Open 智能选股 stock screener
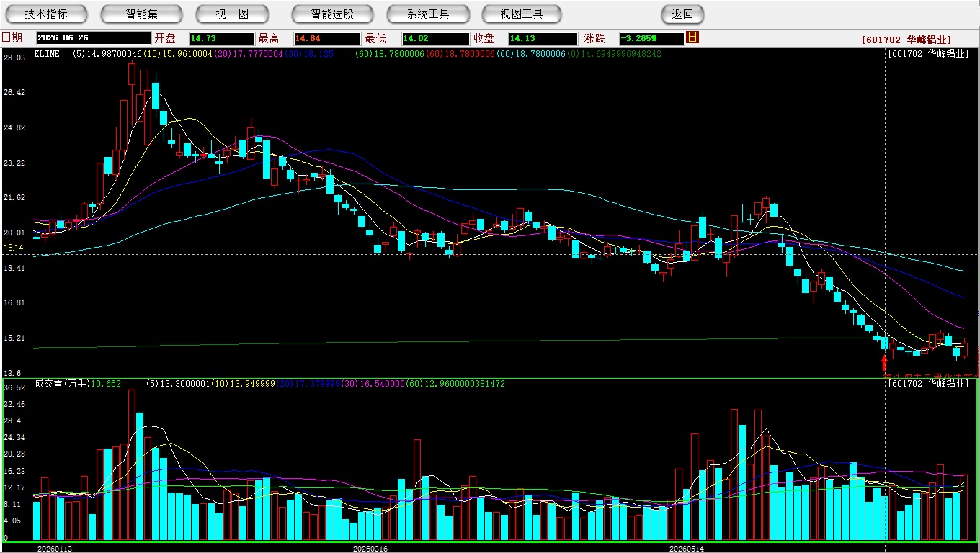980x553 pixels. click(332, 14)
